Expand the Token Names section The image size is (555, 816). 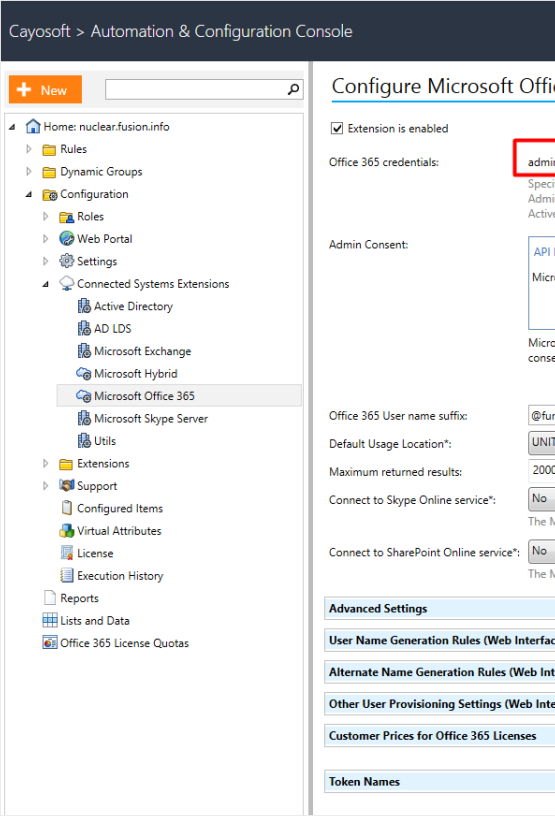(x=439, y=782)
